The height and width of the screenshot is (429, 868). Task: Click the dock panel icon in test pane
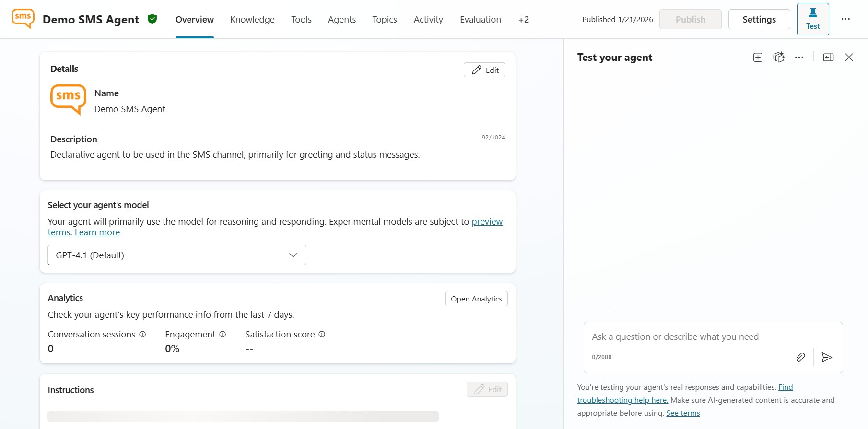click(828, 58)
